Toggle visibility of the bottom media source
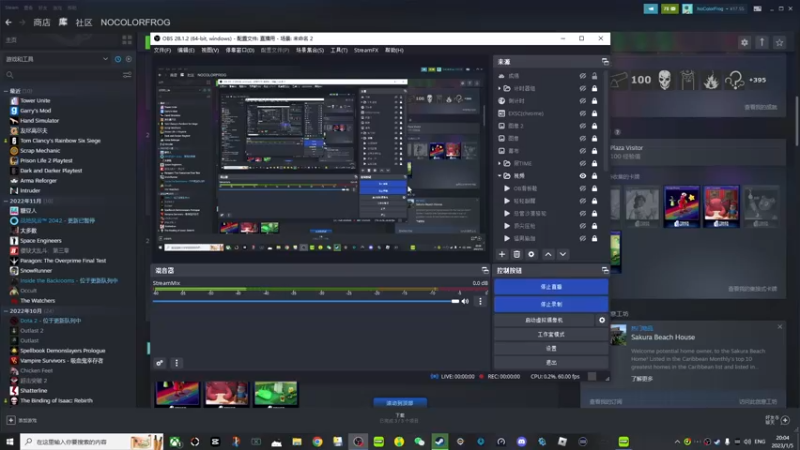 582,238
